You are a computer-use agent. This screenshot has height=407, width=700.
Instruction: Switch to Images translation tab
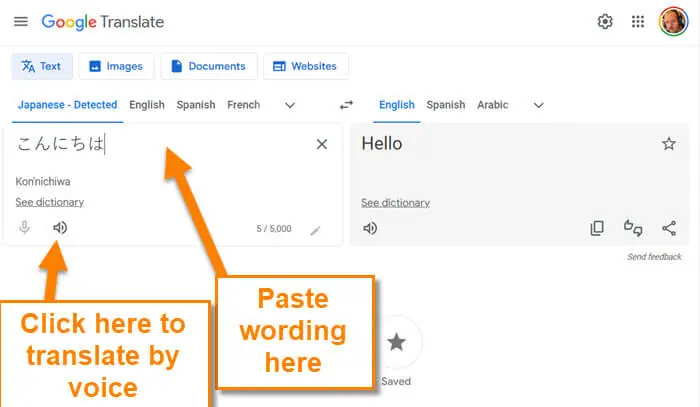pyautogui.click(x=117, y=66)
